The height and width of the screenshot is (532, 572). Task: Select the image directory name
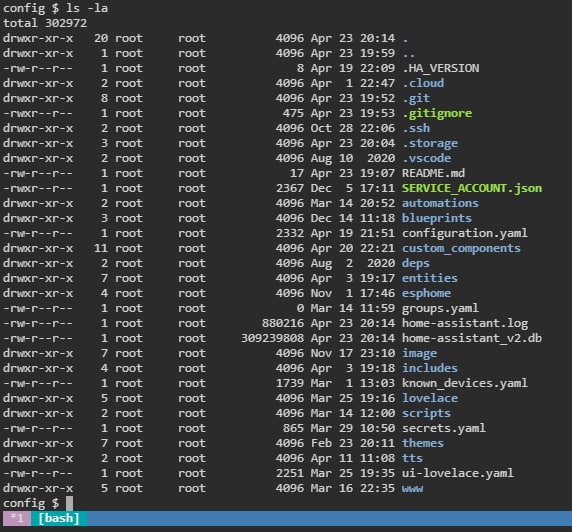(420, 353)
